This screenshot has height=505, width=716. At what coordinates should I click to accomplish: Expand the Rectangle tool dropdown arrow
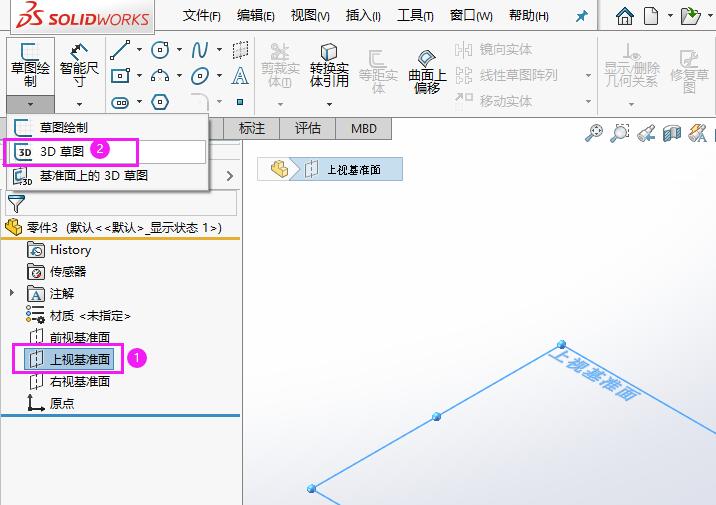point(139,75)
